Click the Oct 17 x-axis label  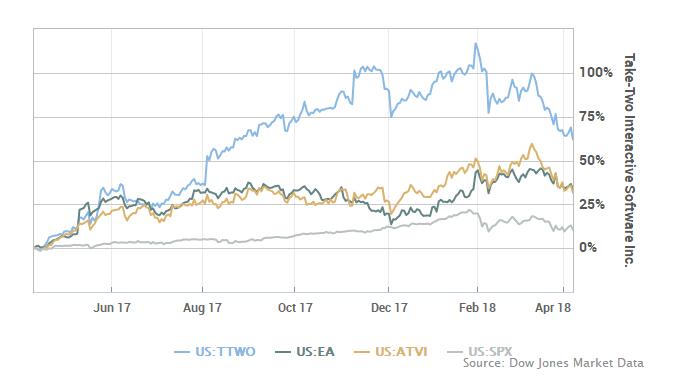[295, 308]
